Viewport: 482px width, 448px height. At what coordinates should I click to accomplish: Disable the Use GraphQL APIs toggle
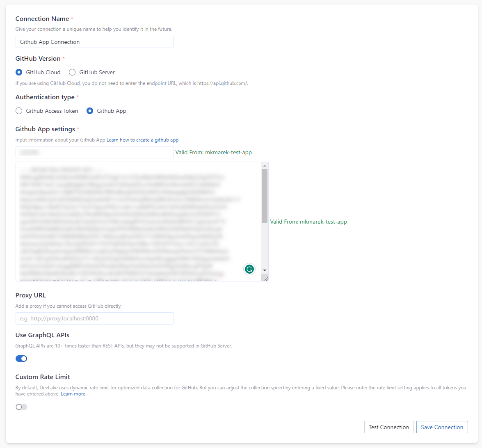point(21,359)
